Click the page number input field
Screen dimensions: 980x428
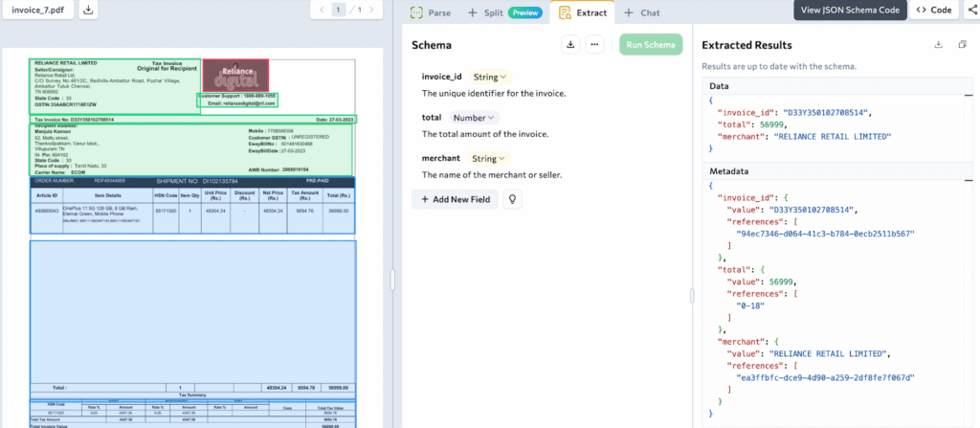[x=337, y=11]
